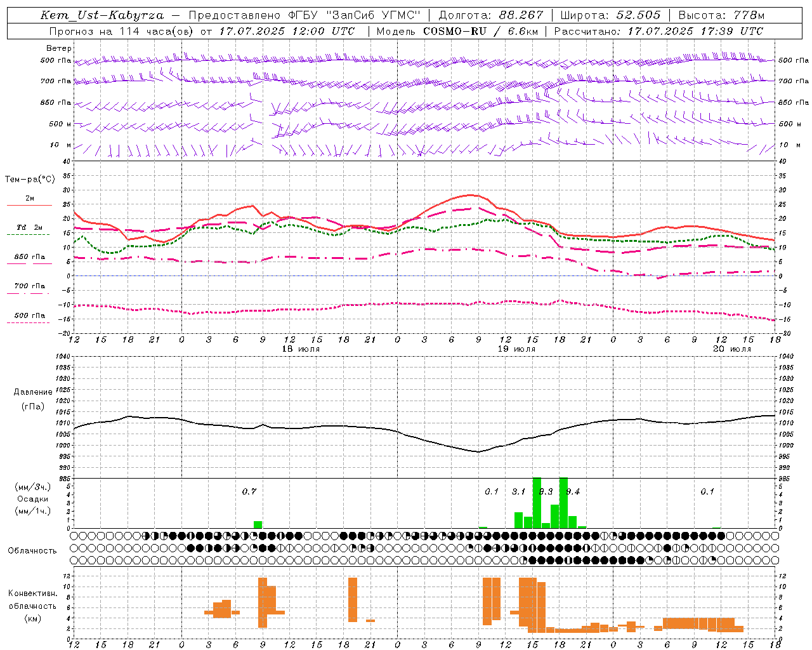Screen dimensions: 812x650
Task: Click the 'Осадки' precipitation label
Action: click(33, 499)
